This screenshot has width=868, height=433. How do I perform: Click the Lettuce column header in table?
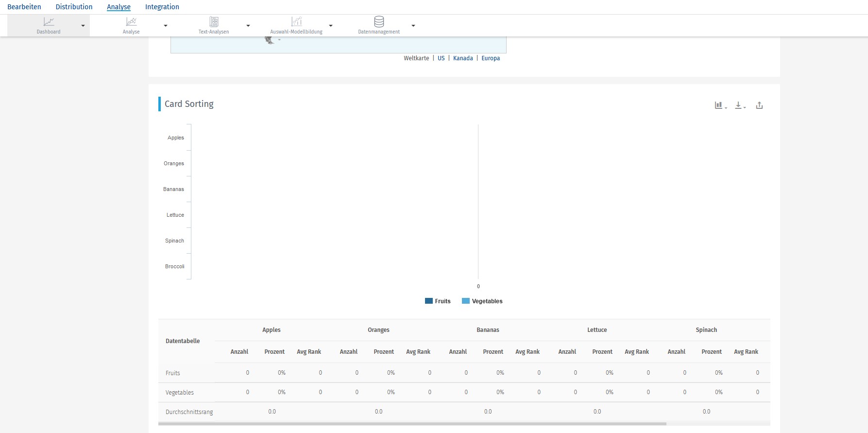(597, 330)
